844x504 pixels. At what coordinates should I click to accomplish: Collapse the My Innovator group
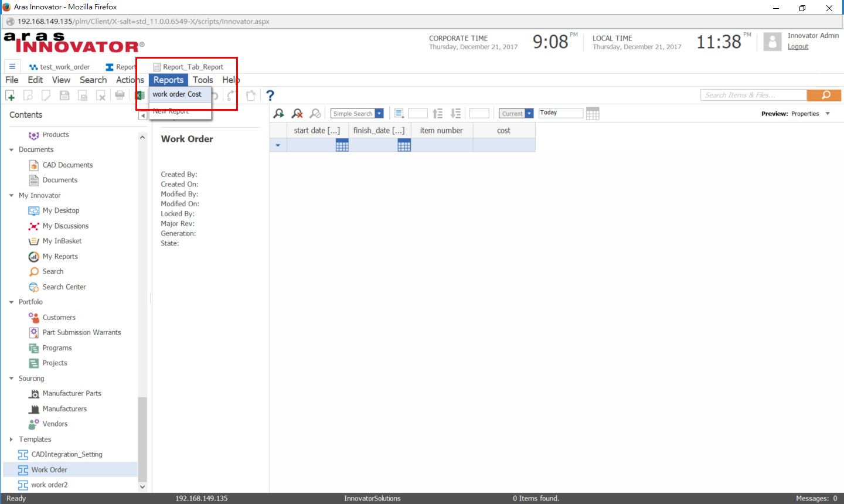(11, 196)
